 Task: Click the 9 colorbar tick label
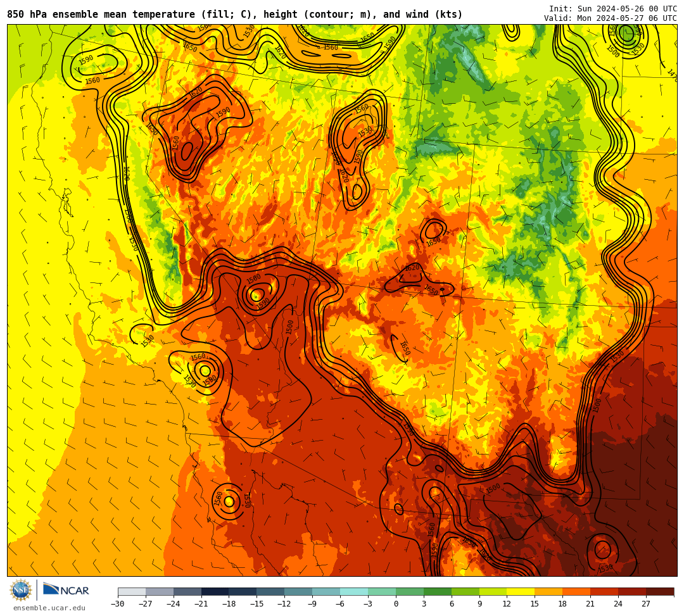coord(479,604)
